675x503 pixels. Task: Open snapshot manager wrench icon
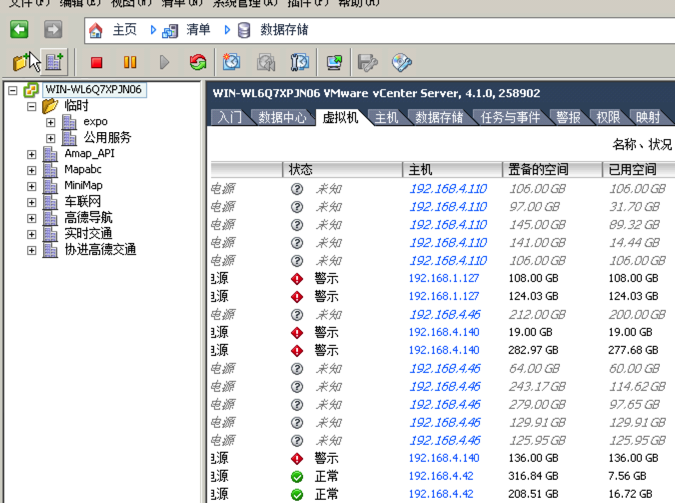coord(300,62)
